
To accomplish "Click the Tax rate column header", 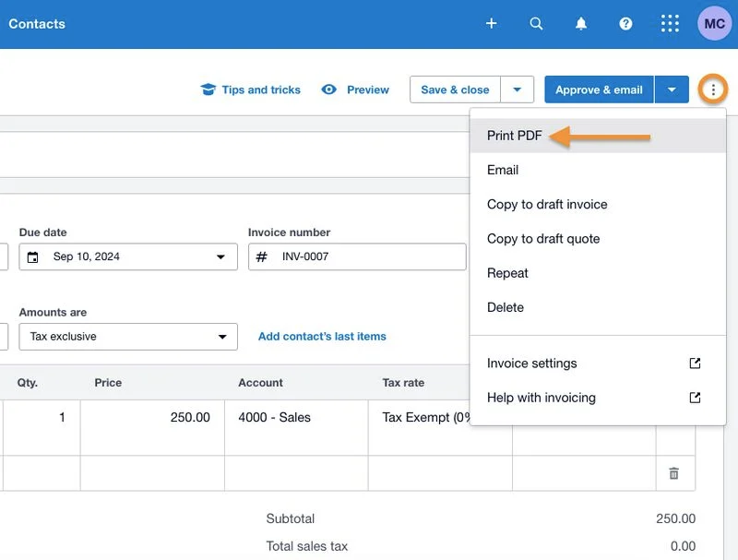I will pos(403,383).
